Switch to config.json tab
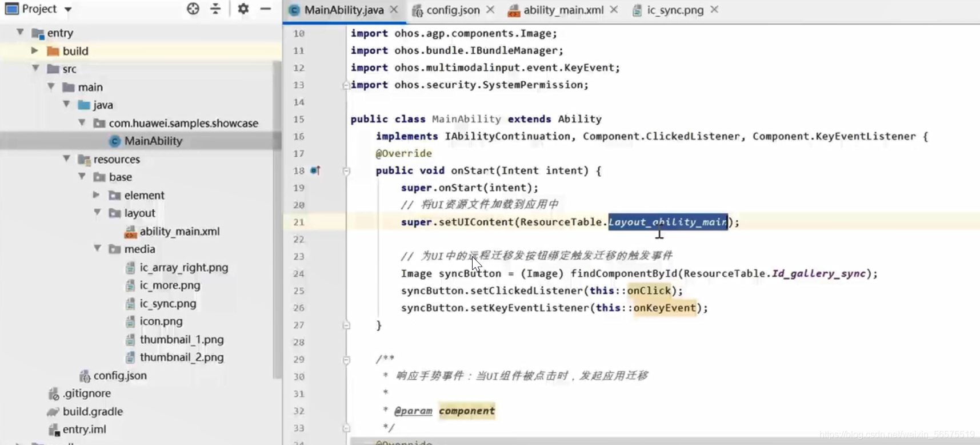This screenshot has width=980, height=445. tap(453, 10)
